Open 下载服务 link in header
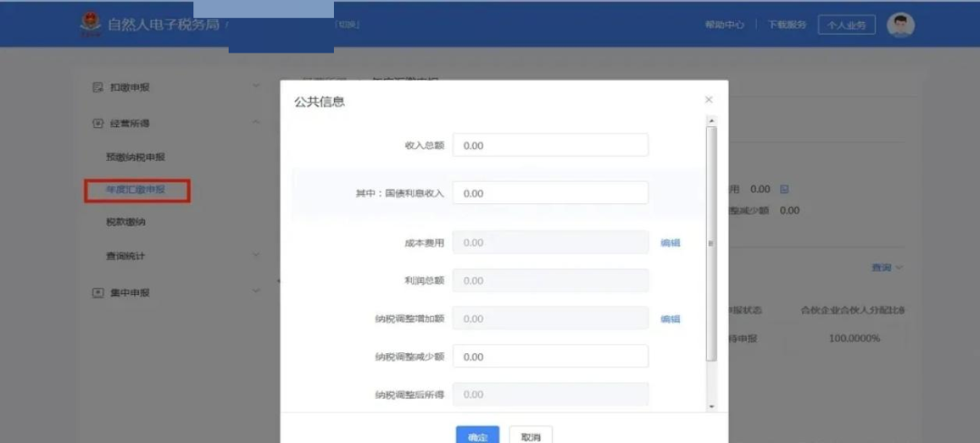Screen dimensions: 980x443 [x=787, y=25]
